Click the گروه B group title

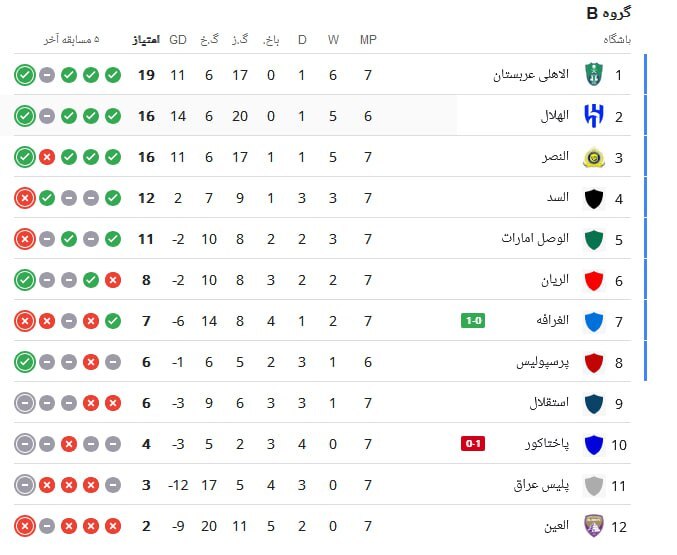[609, 13]
